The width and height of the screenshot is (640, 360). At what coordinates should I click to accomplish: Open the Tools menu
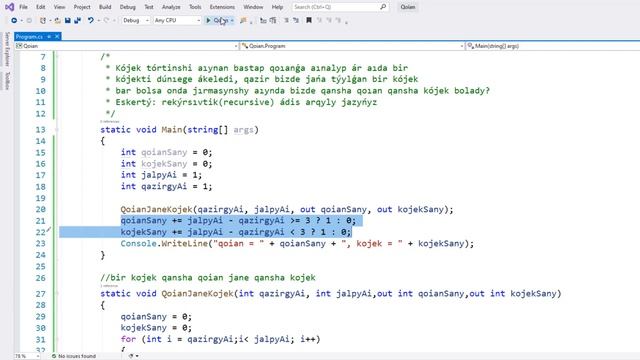195,7
